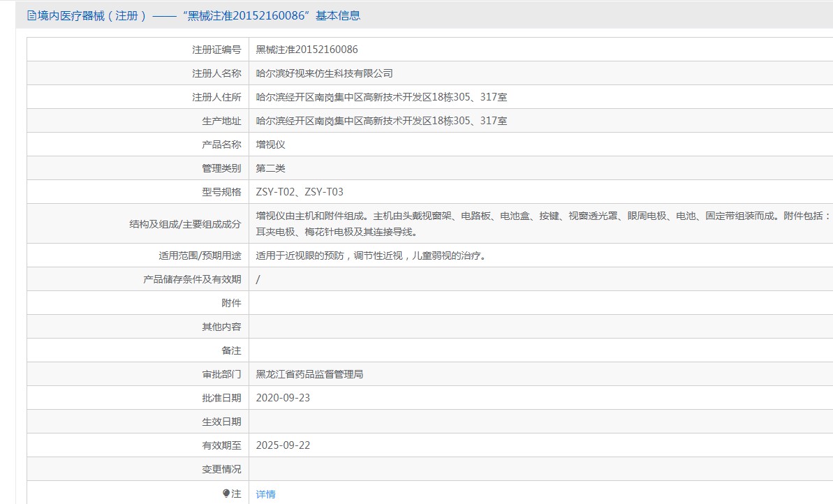The height and width of the screenshot is (504, 833).
Task: Click model value ZSY-T02、ZSY-T03
Action: click(300, 192)
